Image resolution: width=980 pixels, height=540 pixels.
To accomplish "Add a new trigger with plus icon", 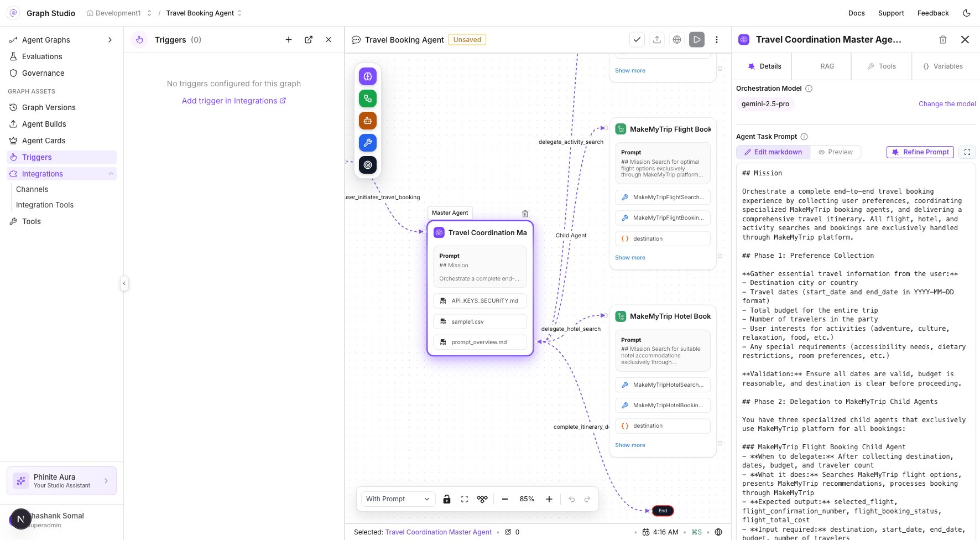I will click(289, 40).
